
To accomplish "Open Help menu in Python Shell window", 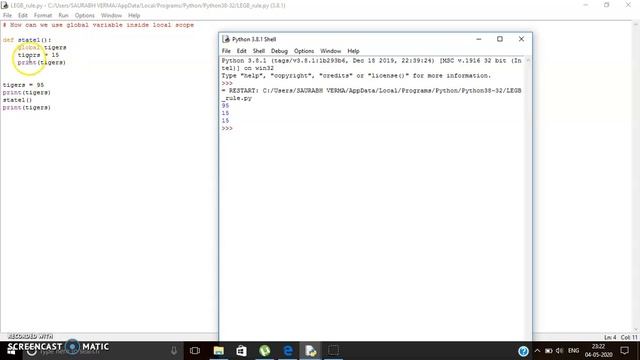I will (x=353, y=51).
